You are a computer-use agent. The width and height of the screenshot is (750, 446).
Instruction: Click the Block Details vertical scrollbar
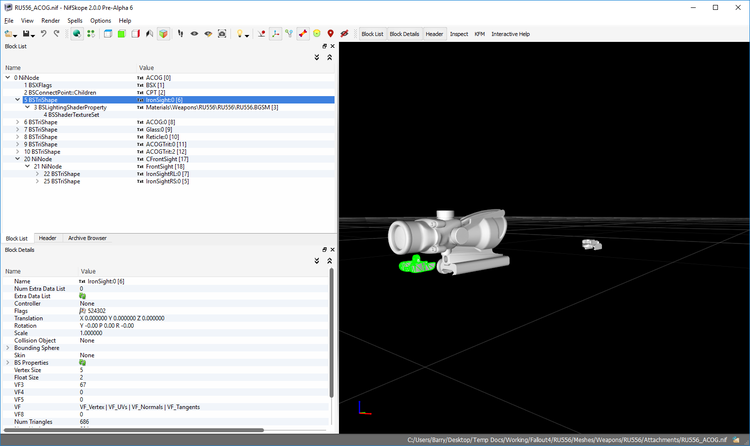click(331, 333)
